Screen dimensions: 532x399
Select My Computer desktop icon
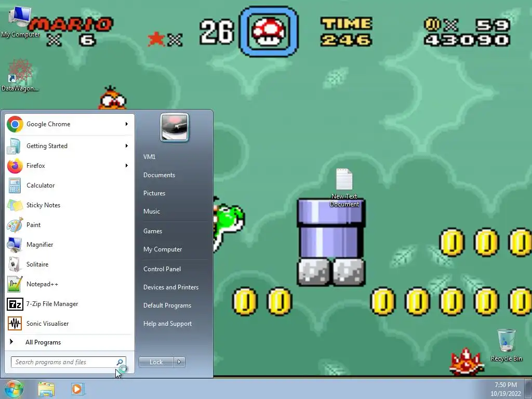point(20,22)
